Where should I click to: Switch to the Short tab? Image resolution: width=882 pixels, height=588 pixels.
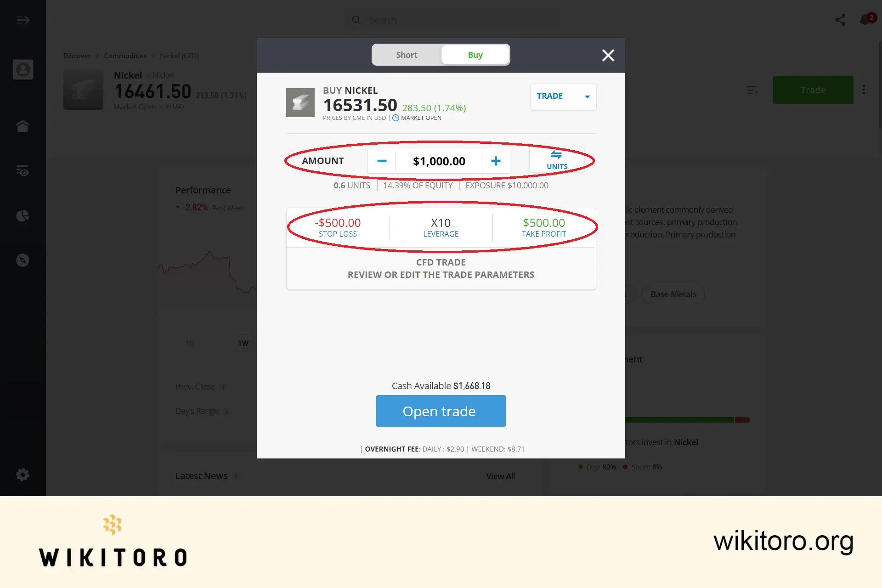(406, 55)
